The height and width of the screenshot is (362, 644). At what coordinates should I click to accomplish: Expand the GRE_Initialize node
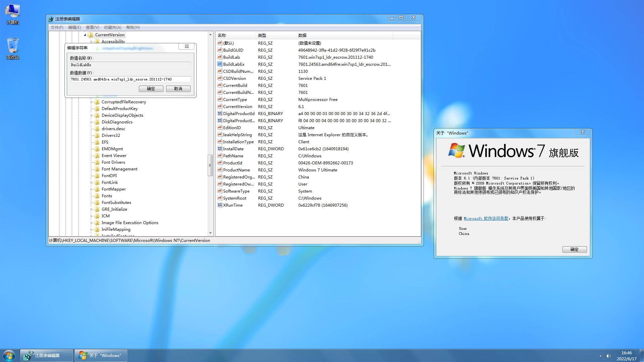[91, 209]
